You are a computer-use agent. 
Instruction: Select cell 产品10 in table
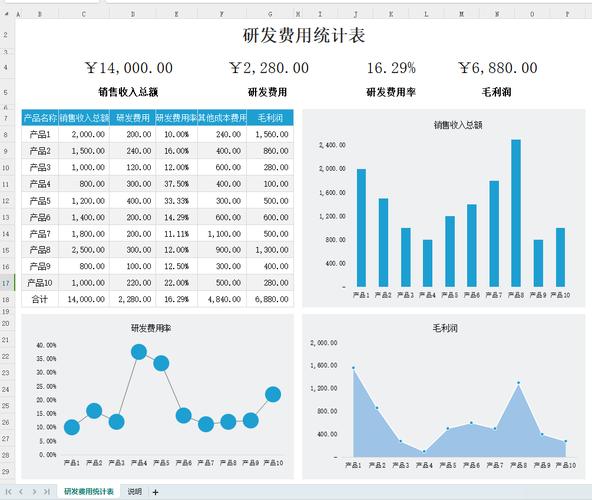click(40, 283)
